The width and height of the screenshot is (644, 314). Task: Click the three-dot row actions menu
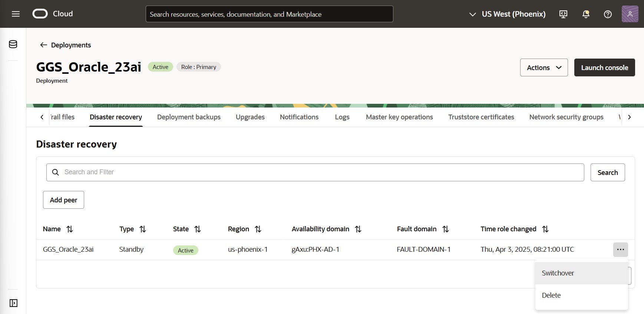tap(621, 249)
